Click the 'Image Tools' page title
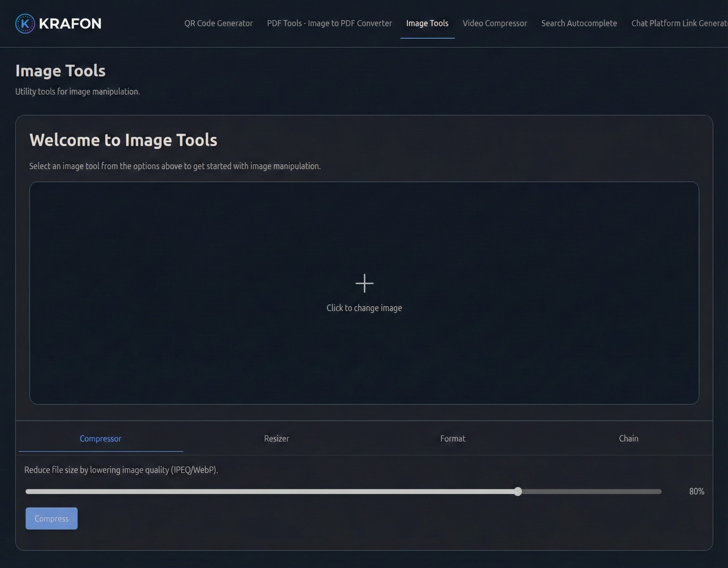The width and height of the screenshot is (728, 568). click(x=60, y=71)
